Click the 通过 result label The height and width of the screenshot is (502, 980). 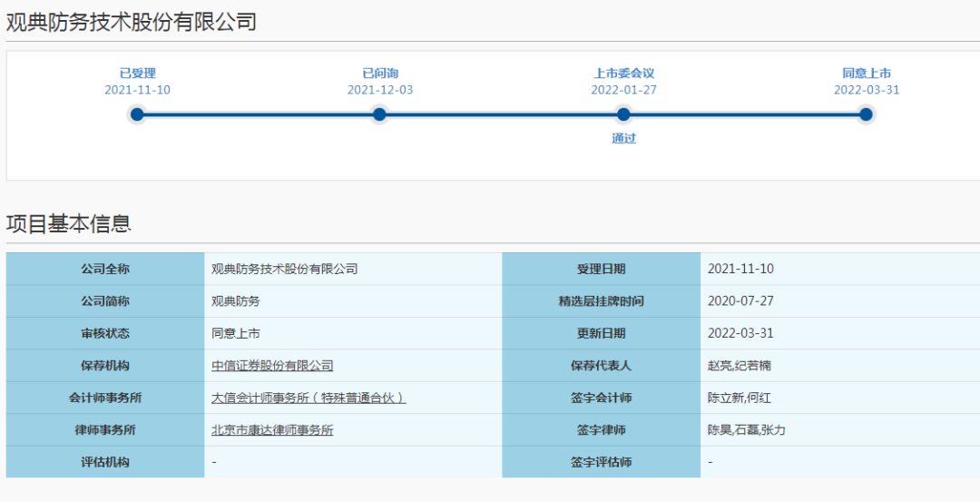(x=623, y=139)
